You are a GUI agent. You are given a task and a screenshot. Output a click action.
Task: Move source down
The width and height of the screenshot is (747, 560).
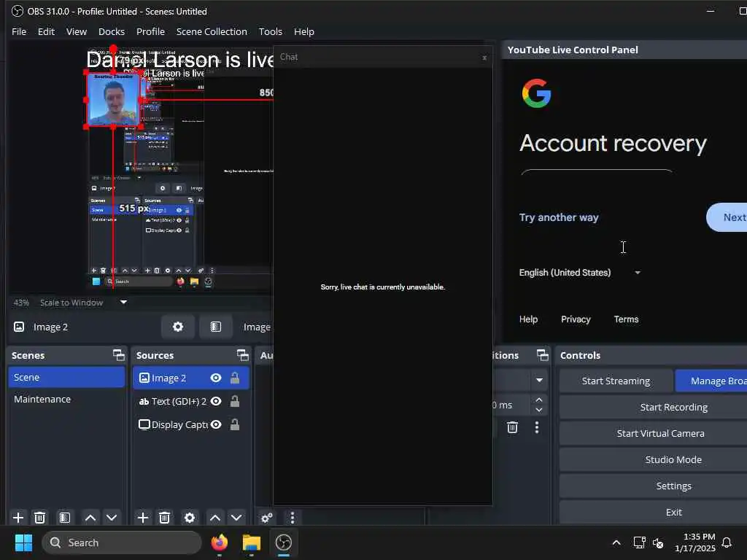pyautogui.click(x=236, y=517)
